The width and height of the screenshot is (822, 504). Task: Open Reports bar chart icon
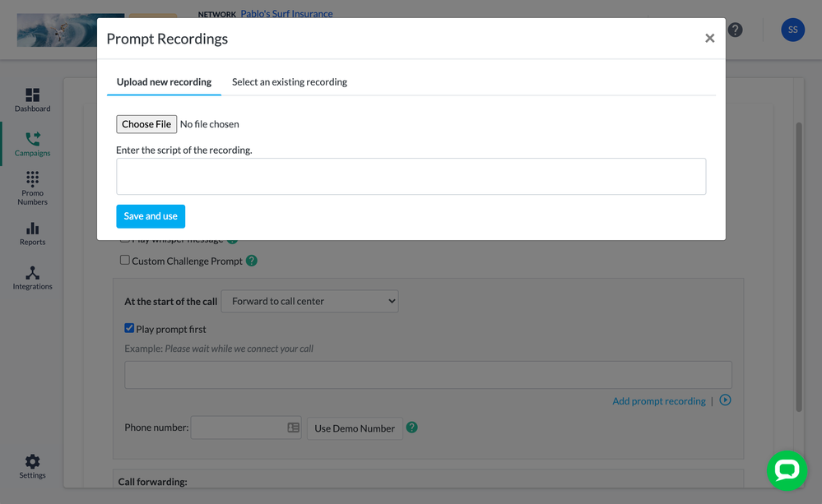[32, 233]
